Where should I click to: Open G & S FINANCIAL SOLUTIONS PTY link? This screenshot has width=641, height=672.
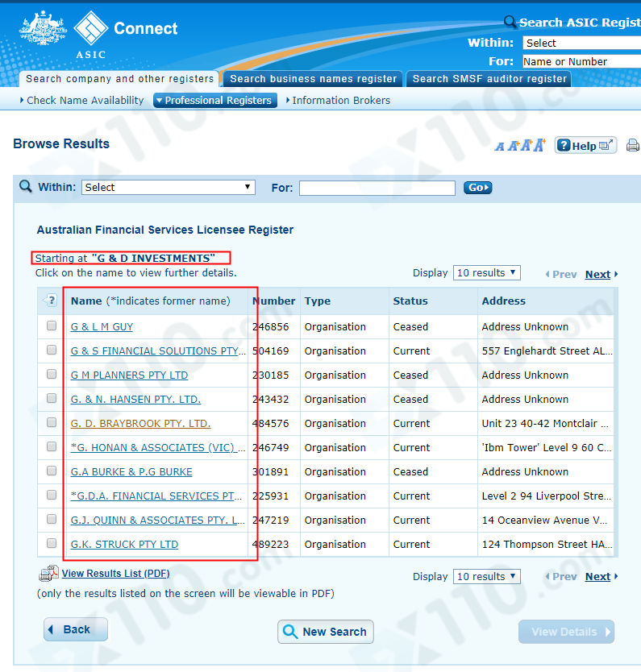(158, 351)
